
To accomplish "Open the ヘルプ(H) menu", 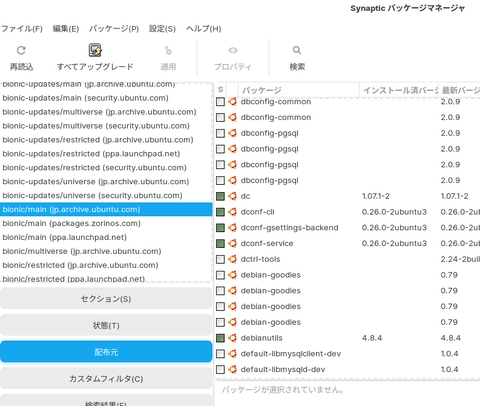I will pos(203,29).
